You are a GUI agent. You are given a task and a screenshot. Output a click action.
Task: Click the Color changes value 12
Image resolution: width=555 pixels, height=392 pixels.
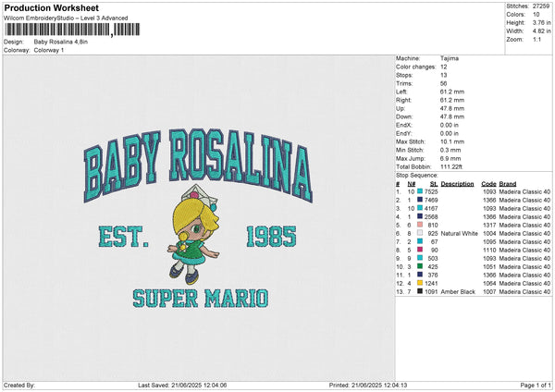click(x=443, y=67)
